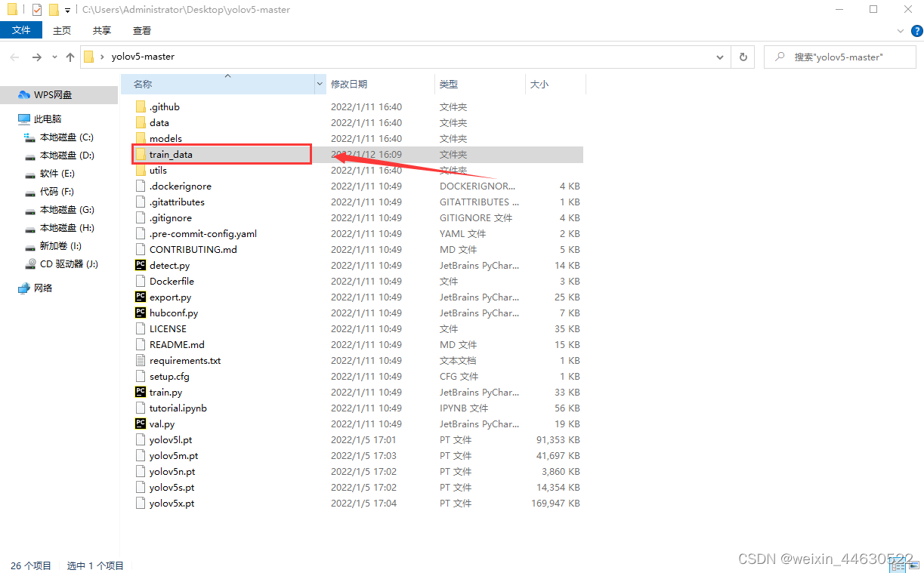Click the search yolov5-master input field

click(840, 57)
